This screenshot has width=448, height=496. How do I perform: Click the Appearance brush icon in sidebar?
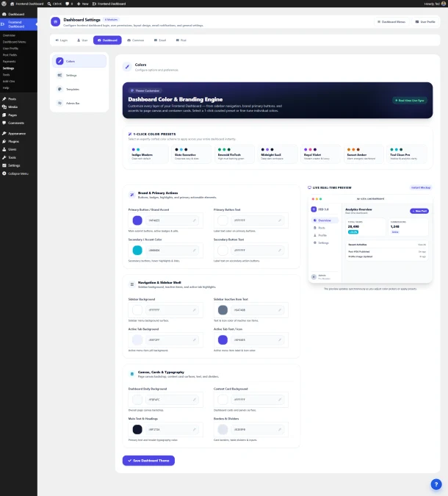[4, 134]
